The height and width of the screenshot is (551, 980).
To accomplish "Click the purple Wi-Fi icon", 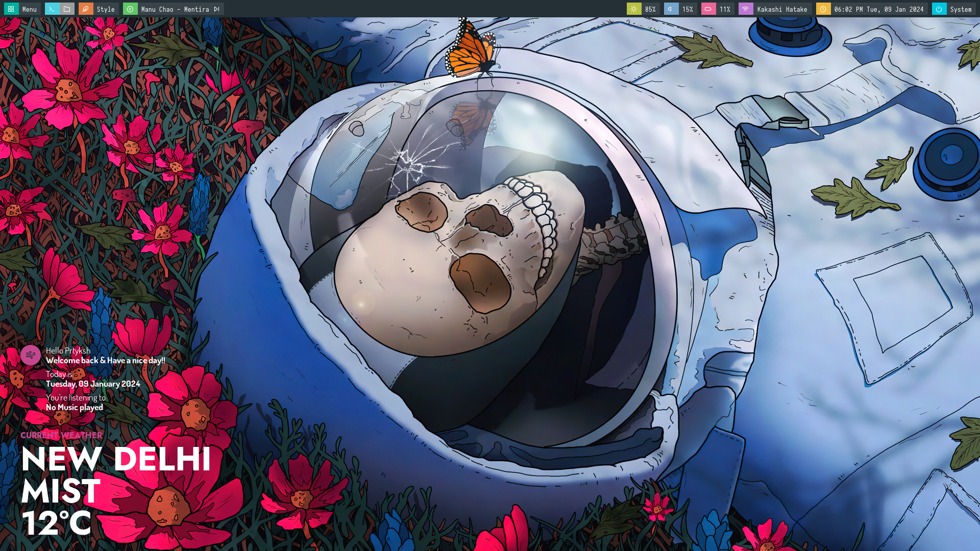I will tap(746, 9).
